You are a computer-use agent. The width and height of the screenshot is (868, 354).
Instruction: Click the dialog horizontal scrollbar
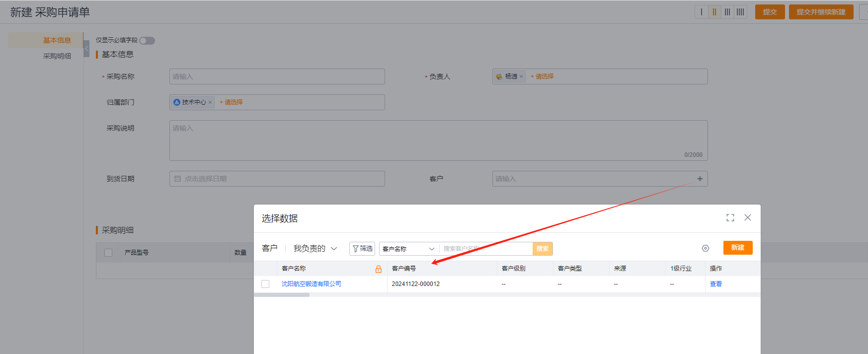(282, 295)
